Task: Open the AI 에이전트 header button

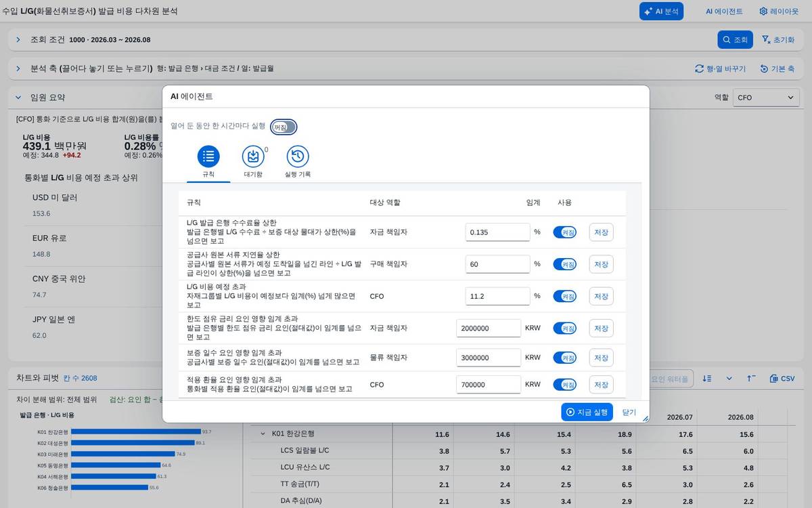Action: coord(724,12)
